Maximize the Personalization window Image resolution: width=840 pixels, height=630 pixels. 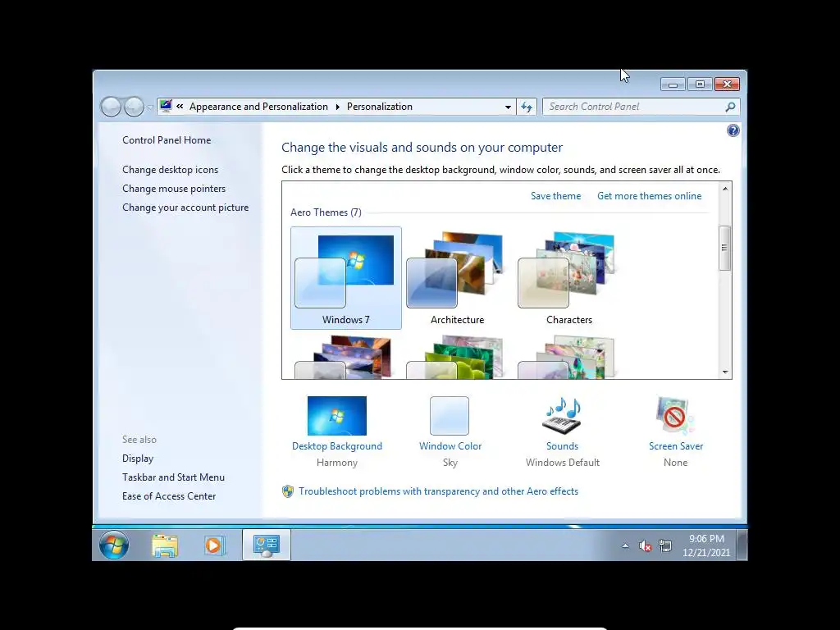pyautogui.click(x=700, y=84)
